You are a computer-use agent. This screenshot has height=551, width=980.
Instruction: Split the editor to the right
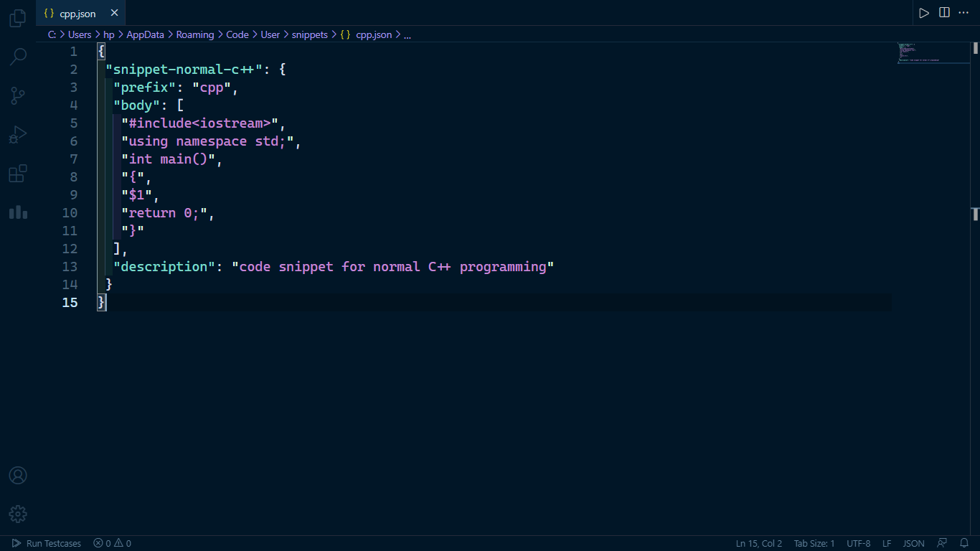(944, 13)
